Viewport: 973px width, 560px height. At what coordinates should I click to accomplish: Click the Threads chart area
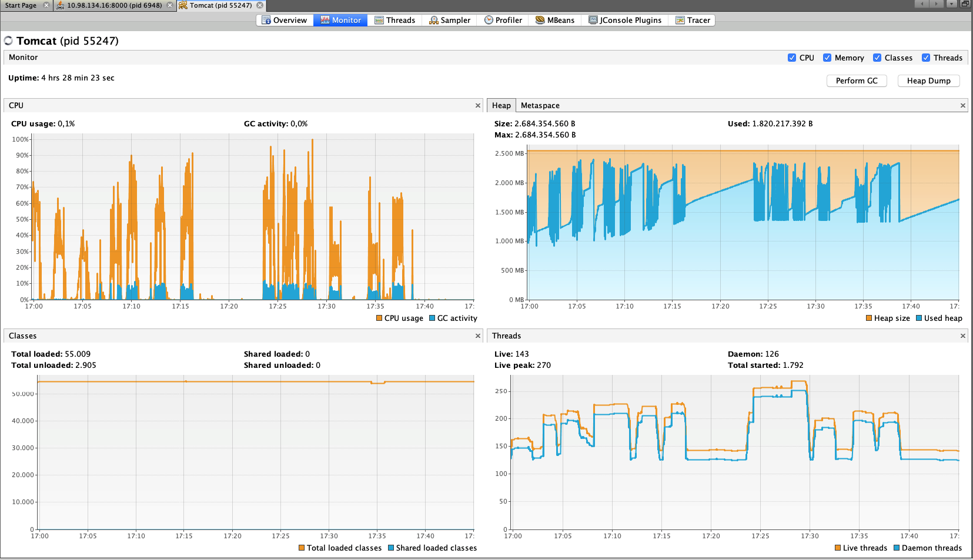pos(735,452)
